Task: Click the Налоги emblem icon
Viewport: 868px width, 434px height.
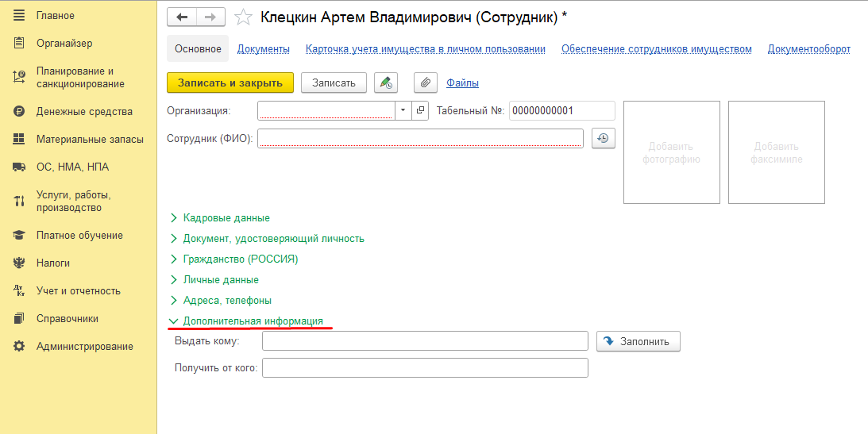Action: (19, 263)
